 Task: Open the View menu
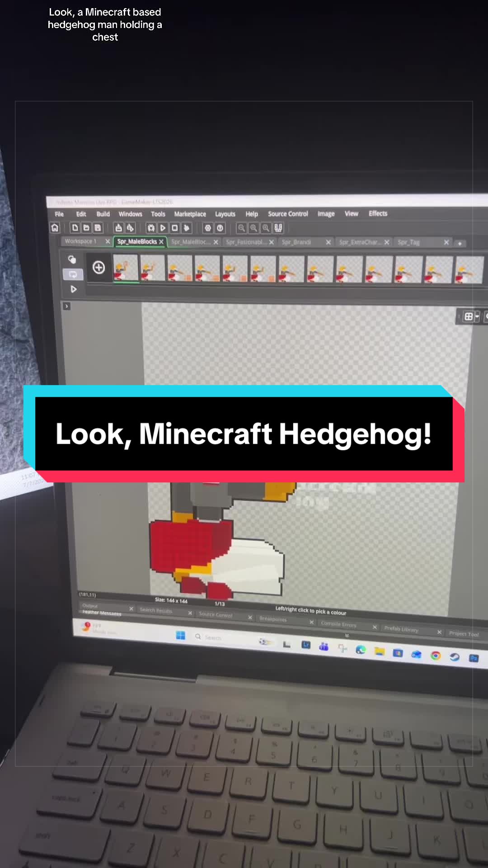tap(352, 213)
